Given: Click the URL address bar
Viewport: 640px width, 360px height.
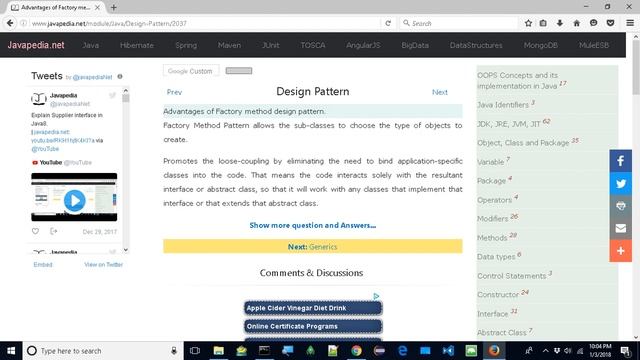Looking at the screenshot, I should [x=204, y=23].
